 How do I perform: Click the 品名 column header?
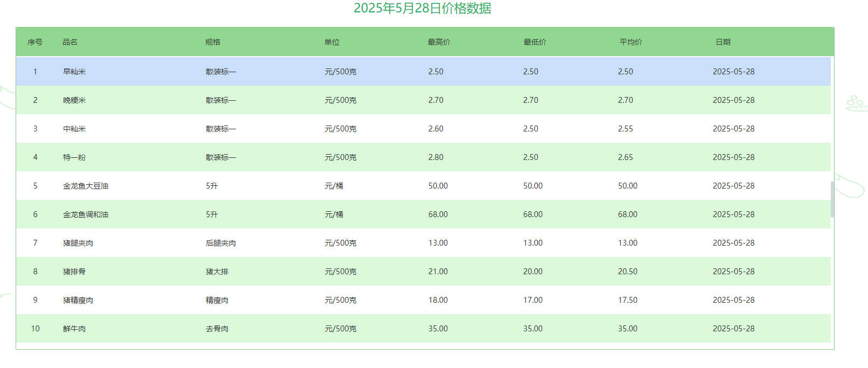tap(70, 42)
